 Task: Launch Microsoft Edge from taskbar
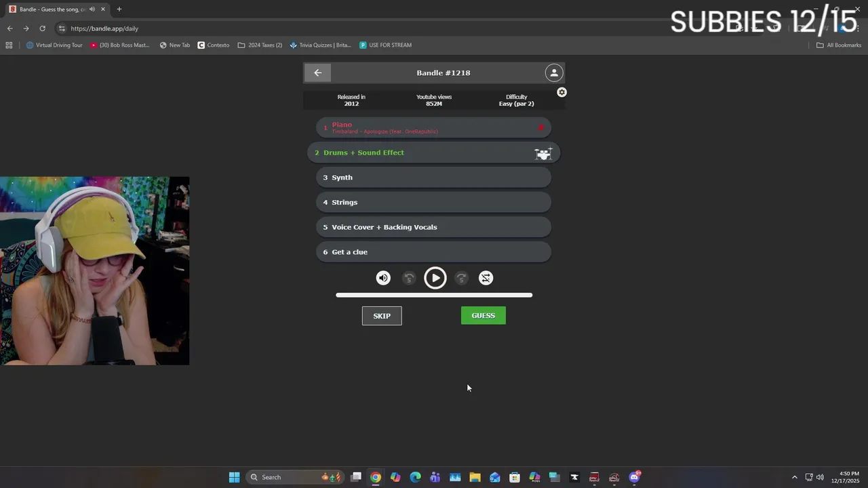coord(415,477)
